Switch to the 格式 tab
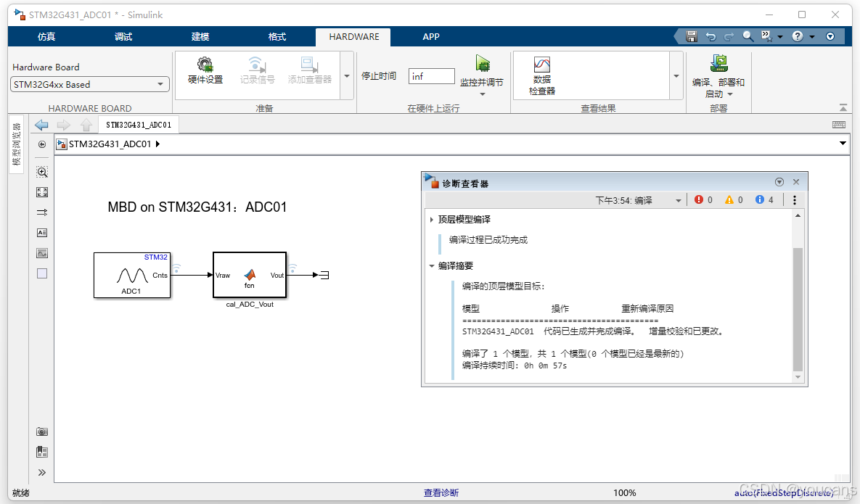This screenshot has width=860, height=504. point(277,37)
